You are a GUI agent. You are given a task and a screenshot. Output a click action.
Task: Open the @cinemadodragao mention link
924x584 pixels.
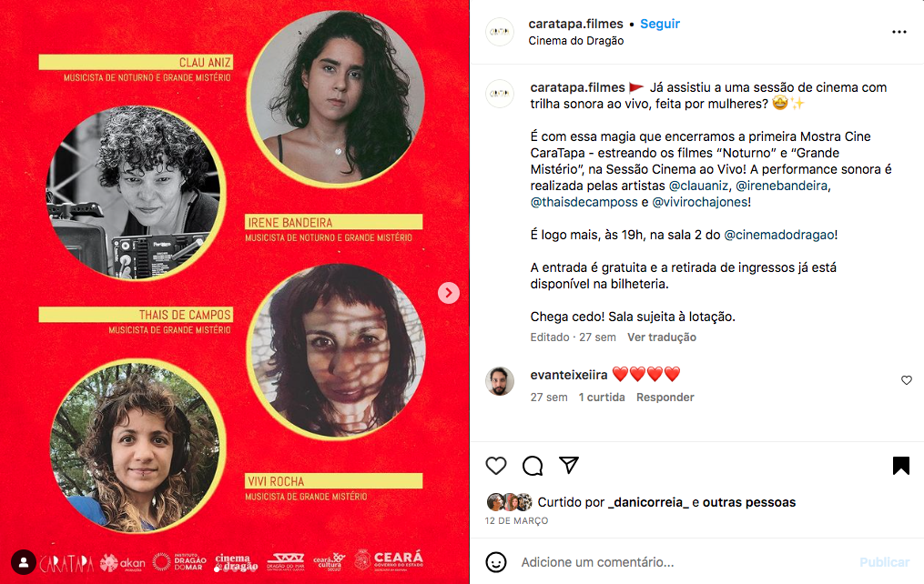778,235
